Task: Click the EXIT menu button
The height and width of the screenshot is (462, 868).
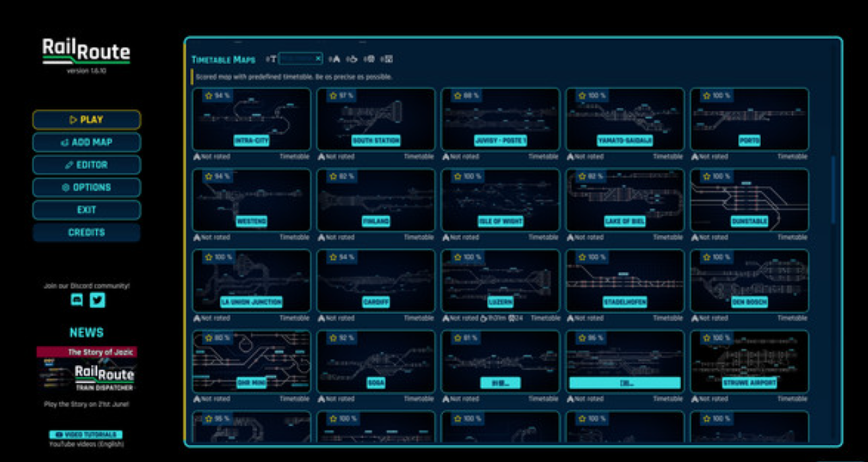Action: tap(86, 210)
